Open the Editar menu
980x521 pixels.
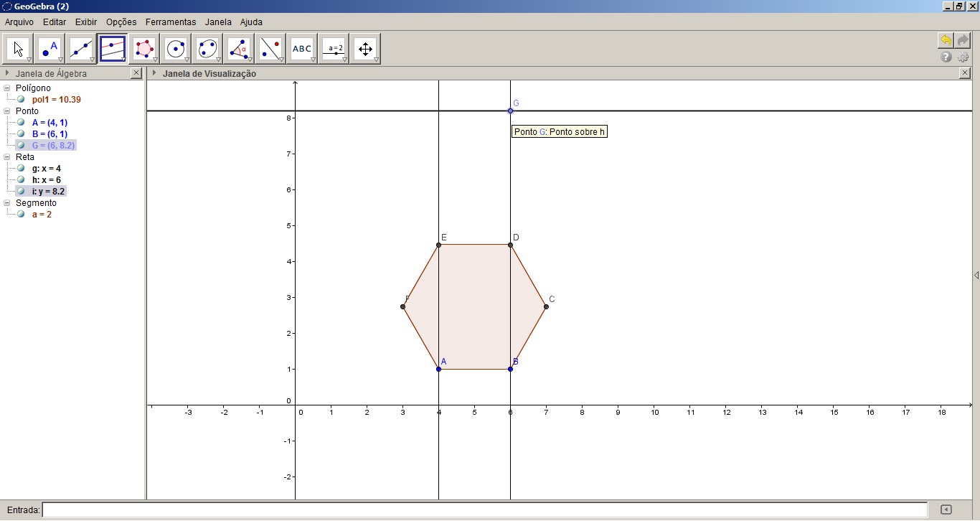point(55,22)
